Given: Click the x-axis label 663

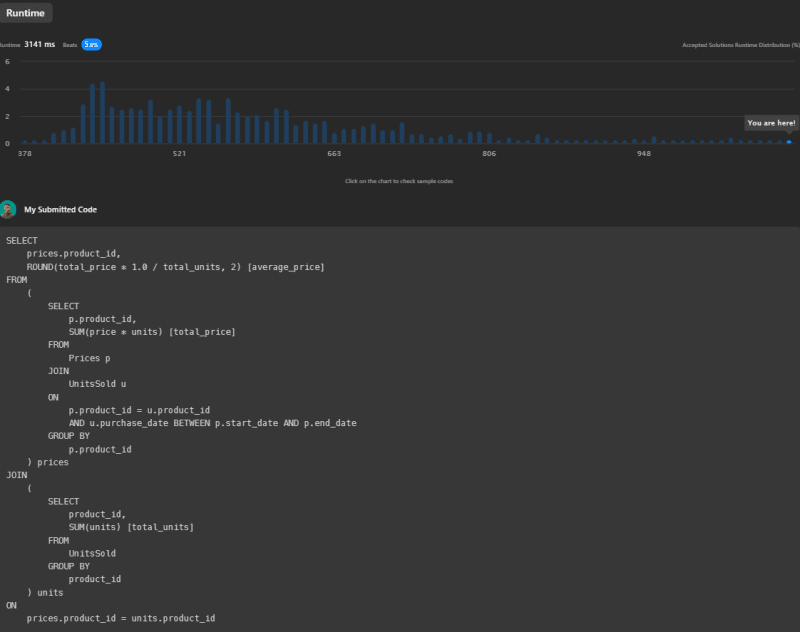Looking at the screenshot, I should (x=334, y=154).
